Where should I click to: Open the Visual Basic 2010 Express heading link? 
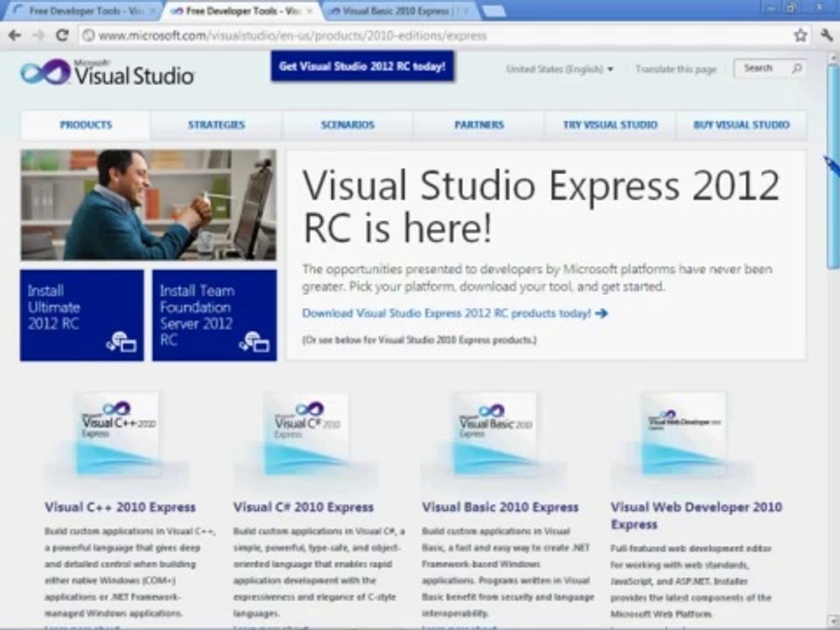pyautogui.click(x=500, y=507)
